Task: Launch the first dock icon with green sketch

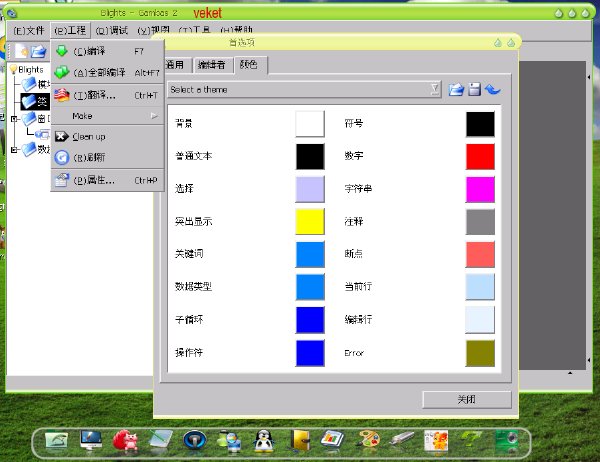Action: (56, 441)
